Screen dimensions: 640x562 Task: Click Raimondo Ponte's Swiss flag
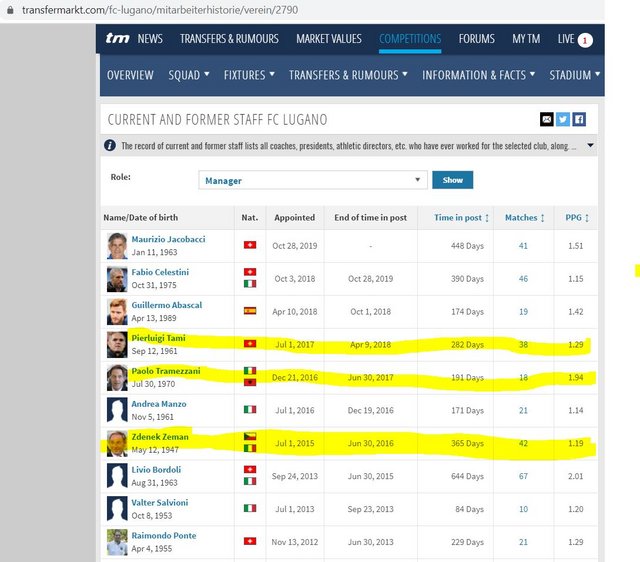tap(250, 541)
